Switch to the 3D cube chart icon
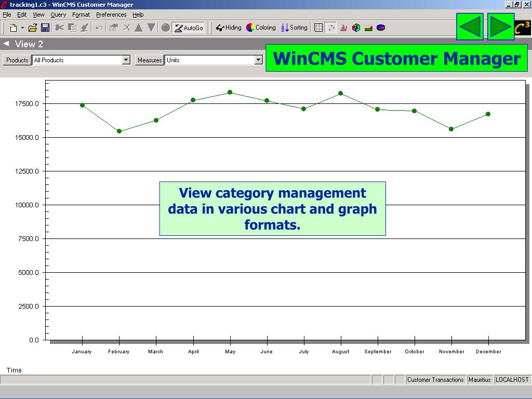The image size is (532, 399). pyautogui.click(x=356, y=28)
